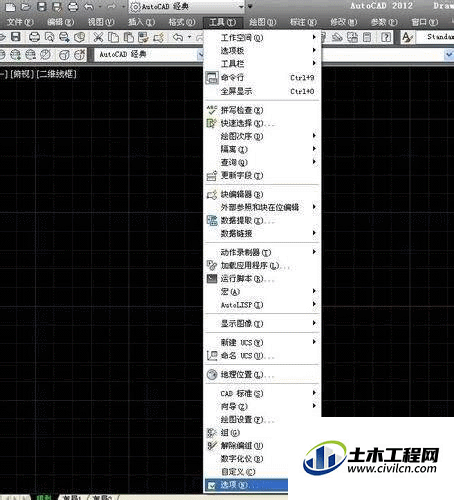Click the Save disk icon in standard toolbar

click(16, 37)
